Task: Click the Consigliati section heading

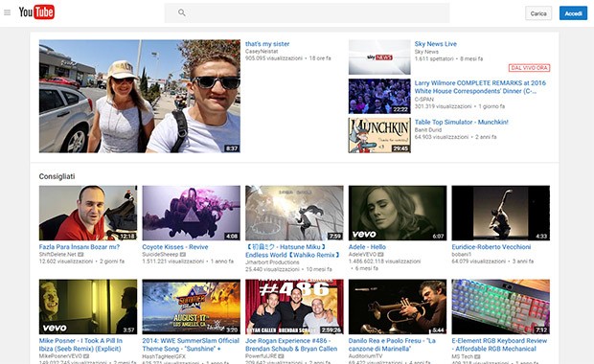Action: 57,176
